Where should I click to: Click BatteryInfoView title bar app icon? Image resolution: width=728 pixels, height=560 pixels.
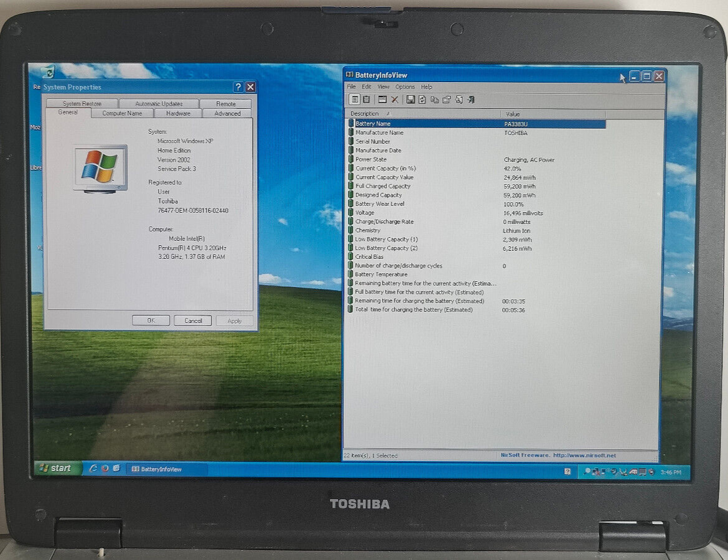click(x=350, y=74)
